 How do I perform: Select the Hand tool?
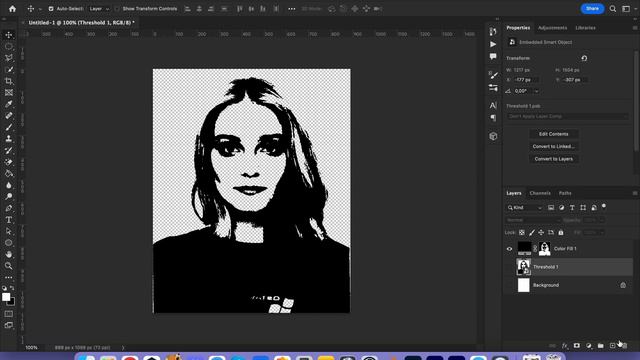(x=9, y=254)
